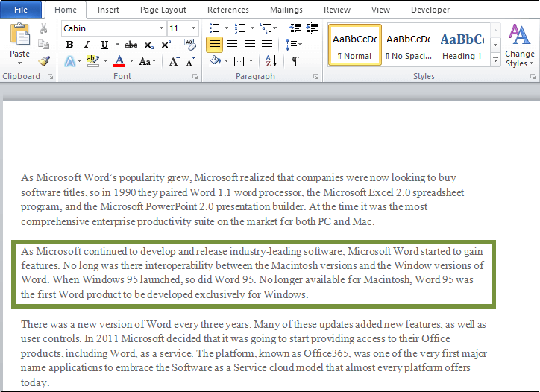Shrink font size with small A
The image size is (540, 392).
(190, 61)
